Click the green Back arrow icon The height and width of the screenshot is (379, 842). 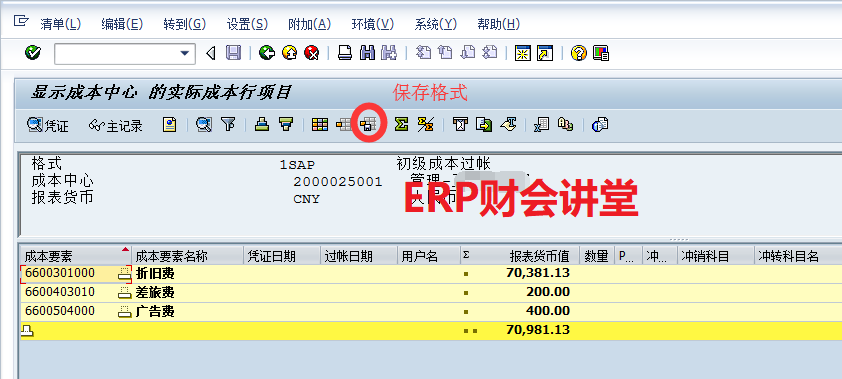pos(267,53)
